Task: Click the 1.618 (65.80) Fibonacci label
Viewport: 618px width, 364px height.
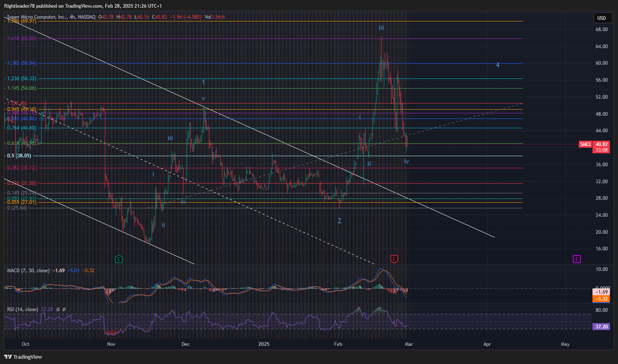Action: click(22, 38)
